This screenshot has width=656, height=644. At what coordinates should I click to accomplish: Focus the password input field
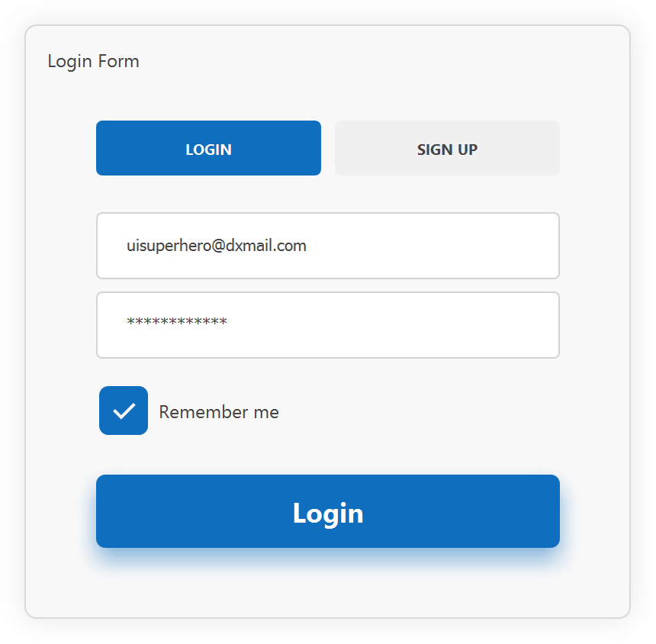click(x=328, y=325)
